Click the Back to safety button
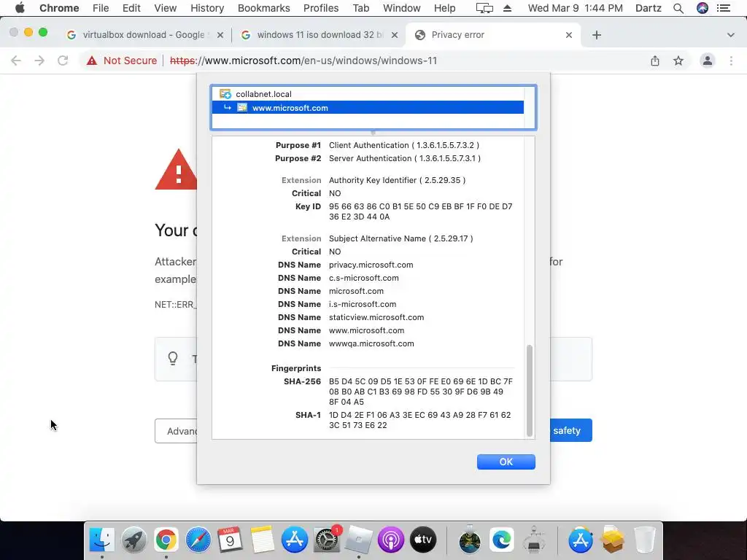 point(570,430)
